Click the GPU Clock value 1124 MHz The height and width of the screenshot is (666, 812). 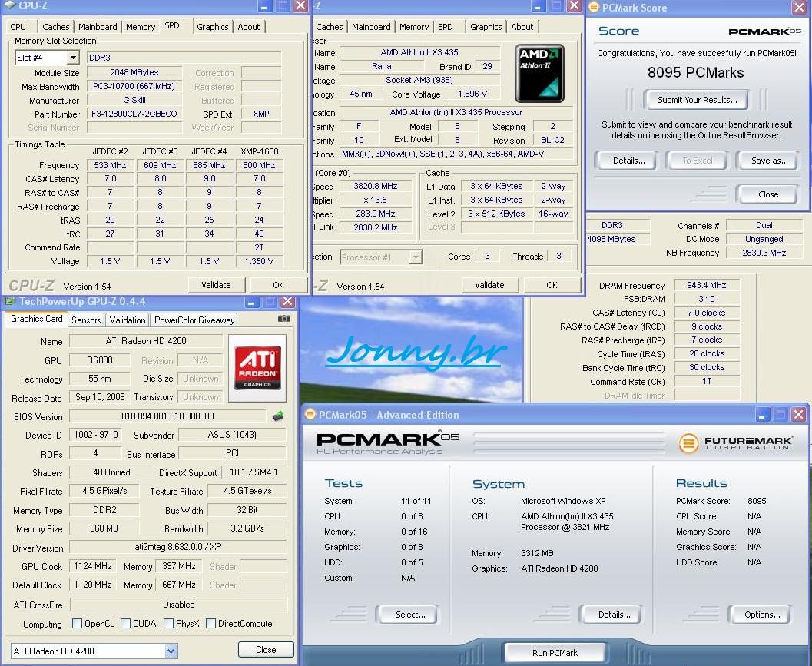tap(93, 566)
